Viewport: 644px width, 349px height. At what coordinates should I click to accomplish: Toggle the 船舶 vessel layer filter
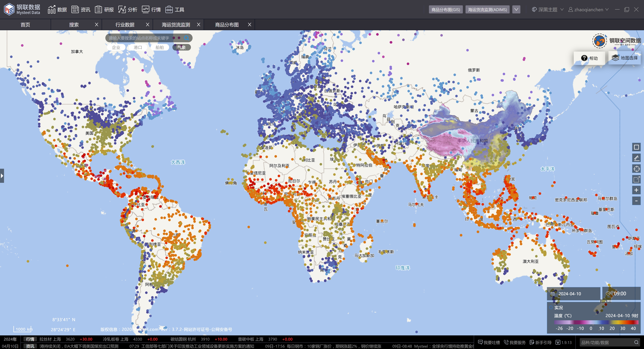pos(160,47)
